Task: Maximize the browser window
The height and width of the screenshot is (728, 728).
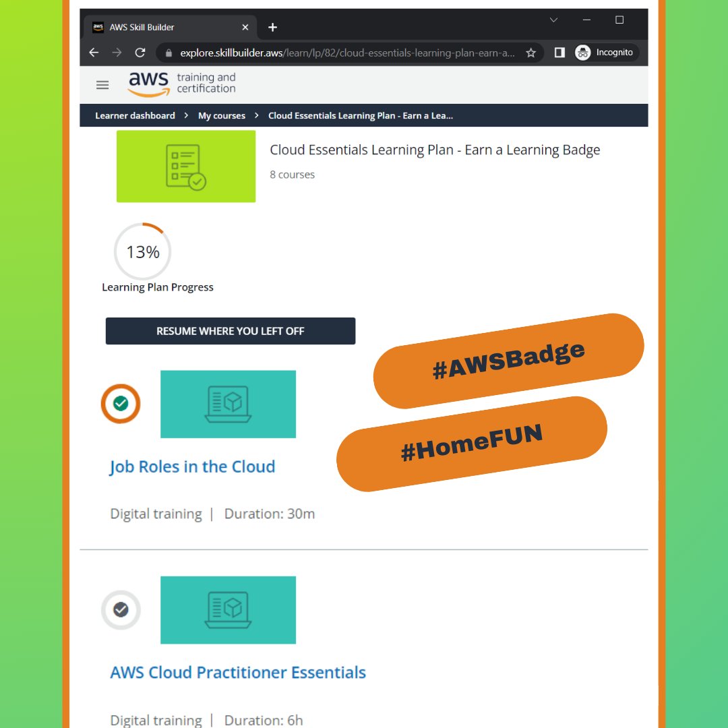Action: [x=619, y=20]
